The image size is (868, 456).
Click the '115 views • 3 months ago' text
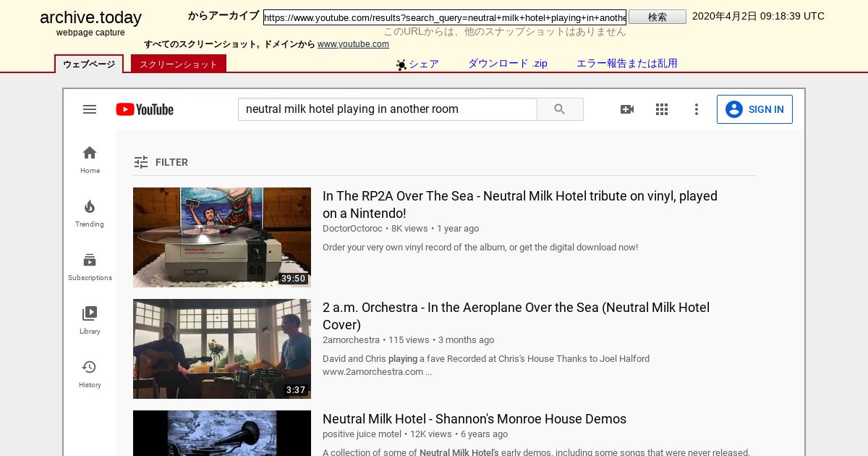coord(441,340)
